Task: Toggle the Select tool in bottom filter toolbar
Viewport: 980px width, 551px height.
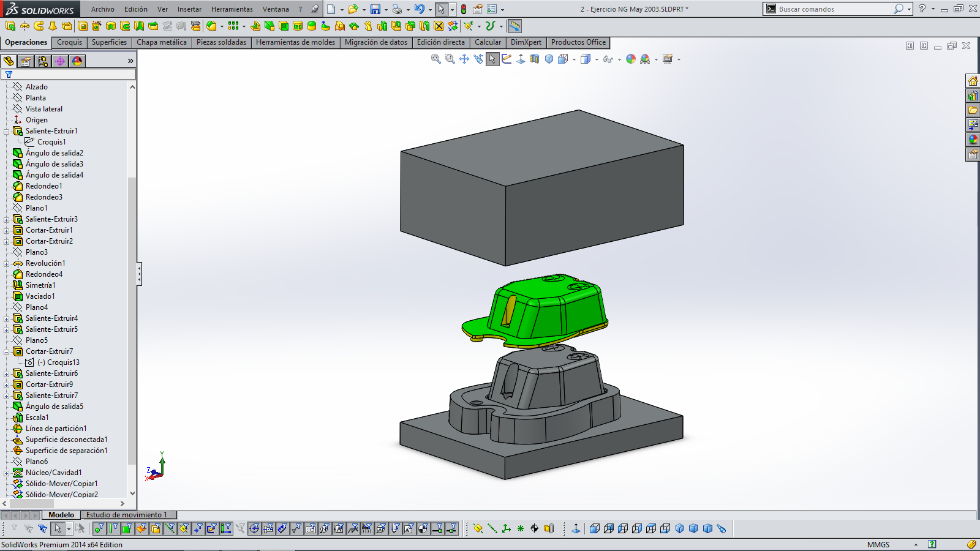Action: tap(58, 528)
